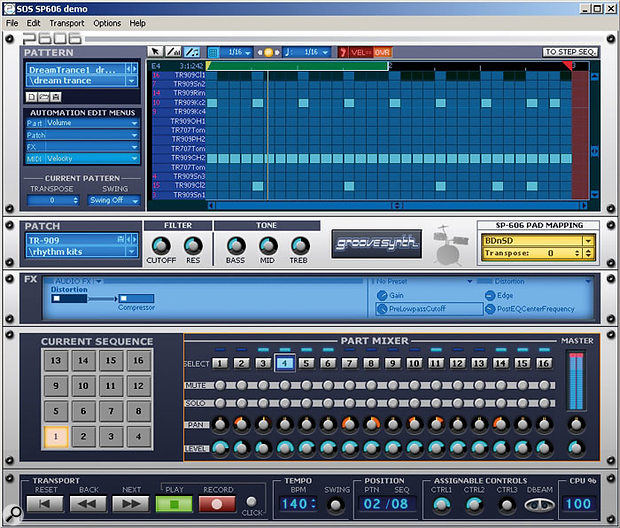This screenshot has height=528, width=620.
Task: Click the D-Beam eye icon
Action: coord(539,505)
